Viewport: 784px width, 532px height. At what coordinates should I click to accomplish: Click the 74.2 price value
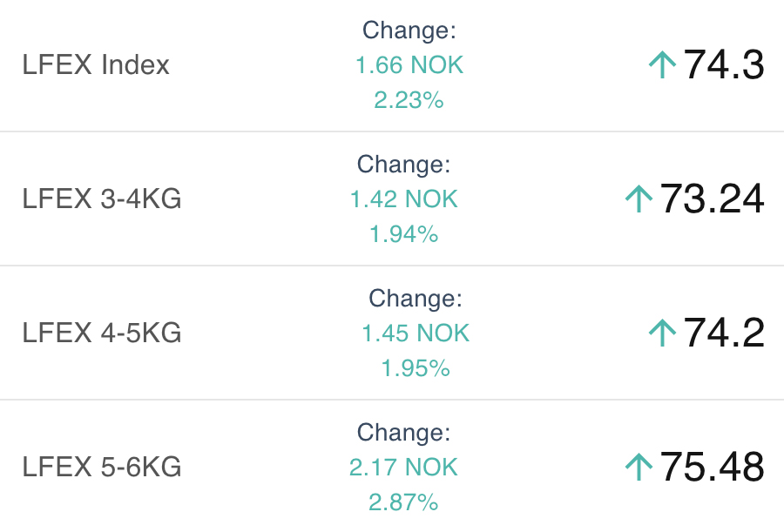(724, 333)
